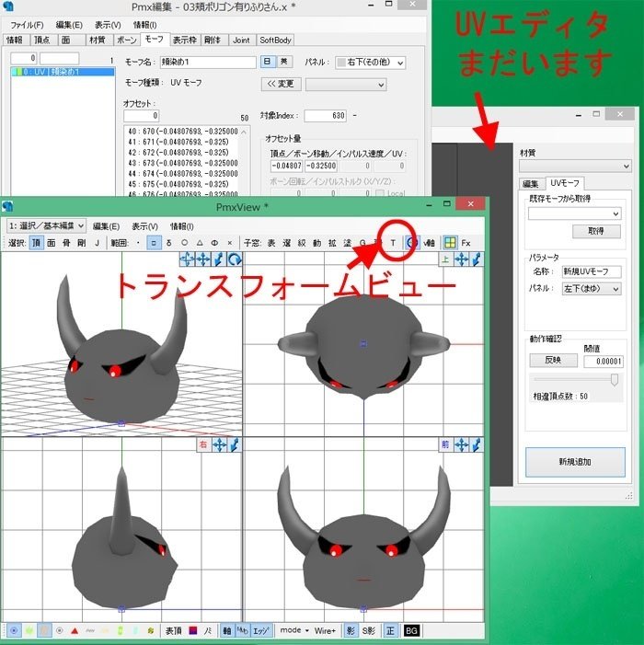Select vertex selection mode 頂 in PmxView
Screen dimensions: 644x645
click(x=36, y=243)
